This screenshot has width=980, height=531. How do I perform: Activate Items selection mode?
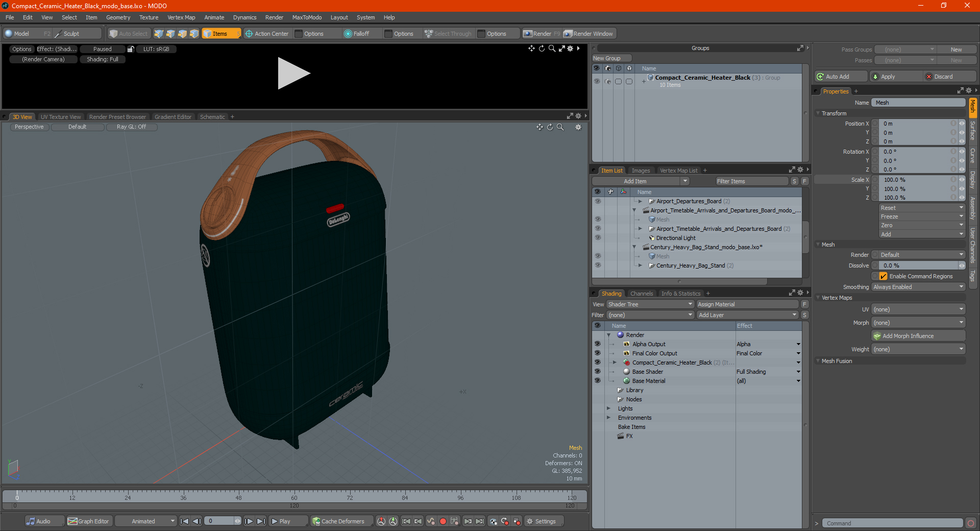coord(221,34)
